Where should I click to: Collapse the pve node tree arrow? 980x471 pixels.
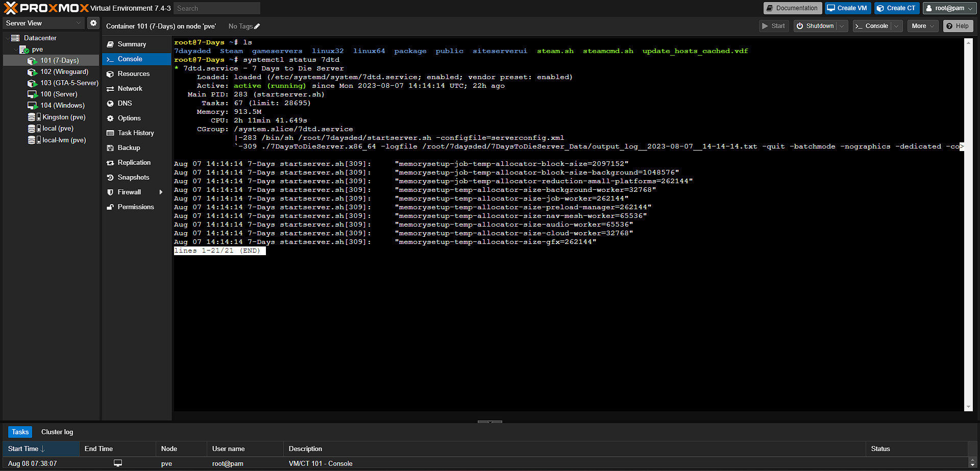tap(15, 49)
